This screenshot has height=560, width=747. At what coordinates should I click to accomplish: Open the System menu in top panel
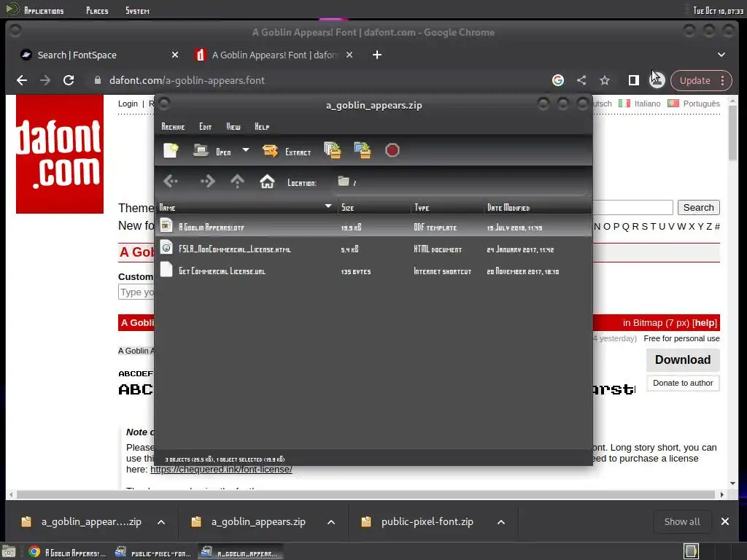pos(137,10)
